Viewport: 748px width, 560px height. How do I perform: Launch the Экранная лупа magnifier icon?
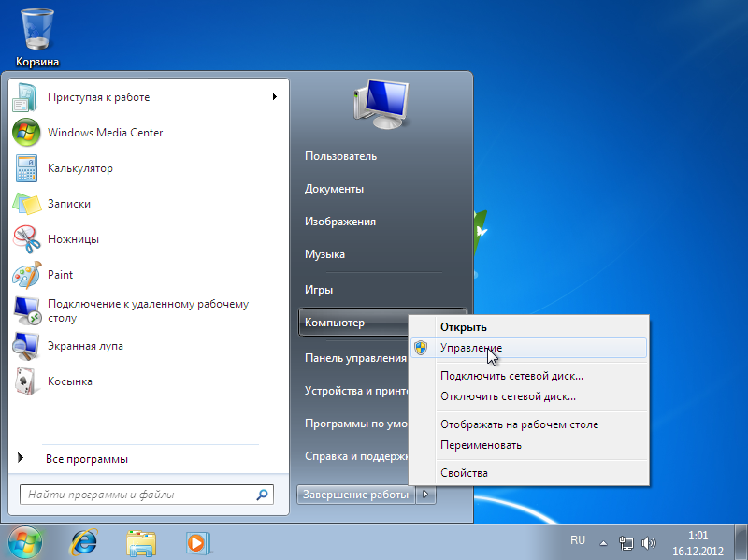pos(26,346)
